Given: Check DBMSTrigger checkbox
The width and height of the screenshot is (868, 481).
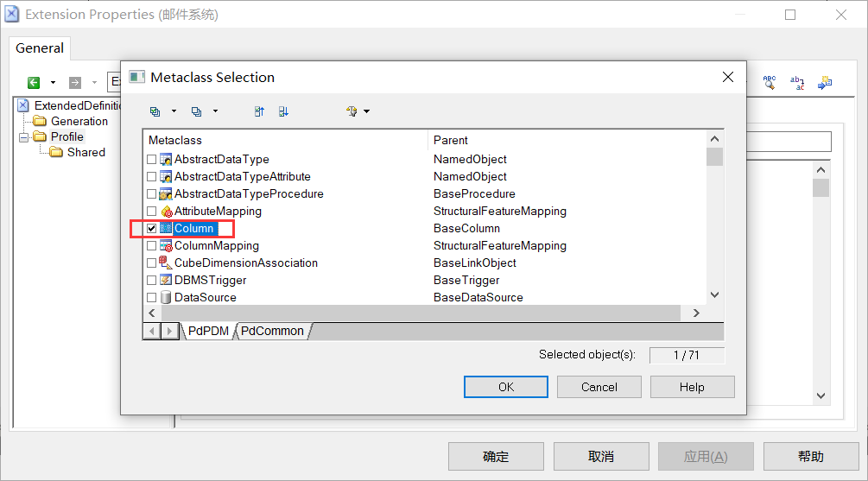Looking at the screenshot, I should (152, 280).
